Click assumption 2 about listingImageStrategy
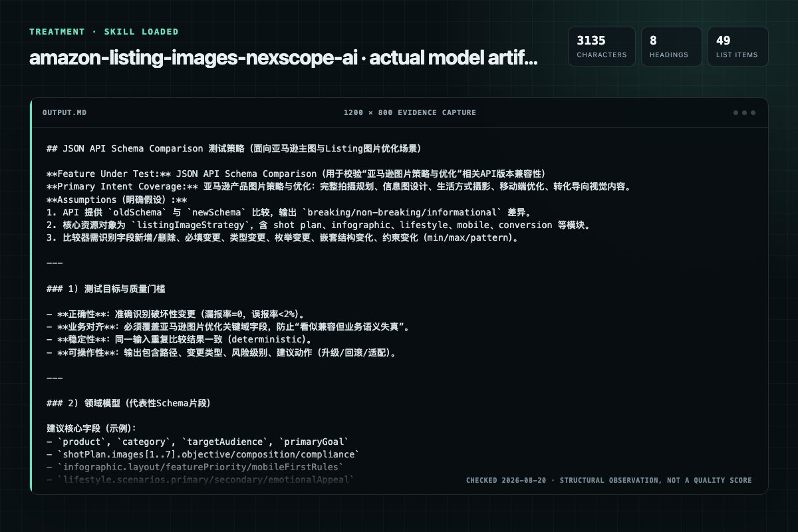Image resolution: width=798 pixels, height=532 pixels. pyautogui.click(x=319, y=225)
